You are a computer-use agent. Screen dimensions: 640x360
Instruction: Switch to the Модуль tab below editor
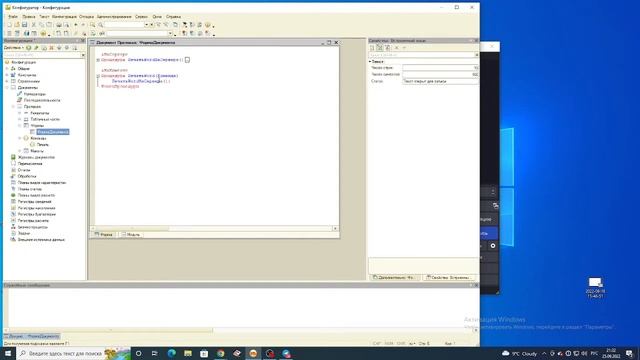click(x=131, y=235)
